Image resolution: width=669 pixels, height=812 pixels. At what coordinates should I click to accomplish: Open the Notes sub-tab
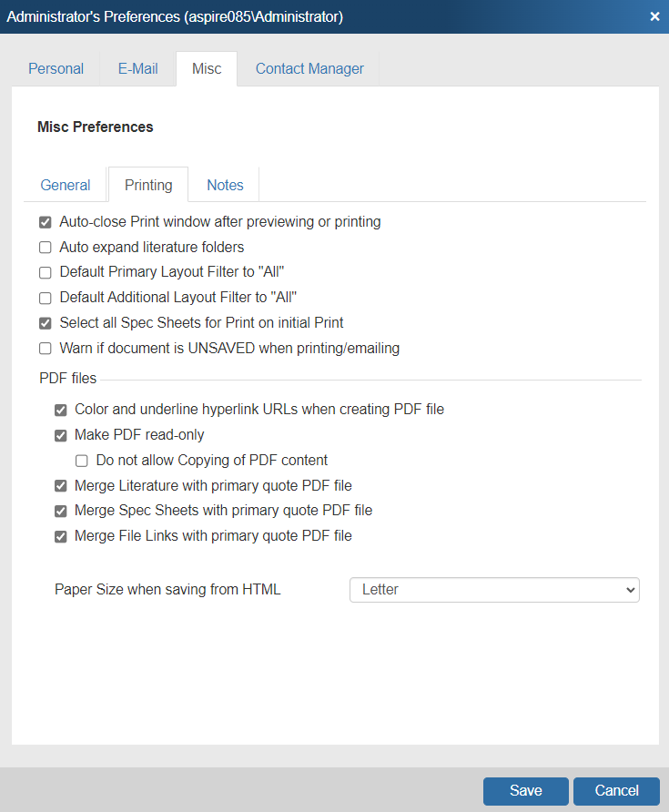pos(225,185)
